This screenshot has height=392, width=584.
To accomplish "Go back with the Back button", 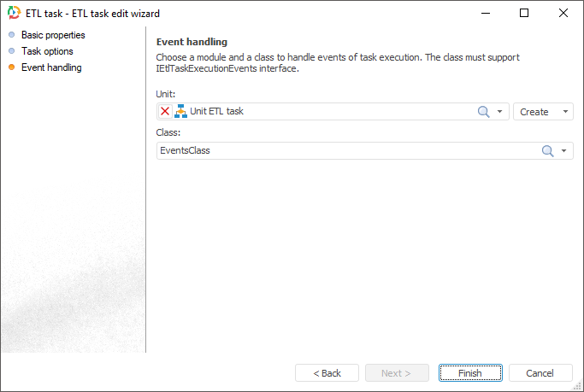I will pyautogui.click(x=327, y=373).
